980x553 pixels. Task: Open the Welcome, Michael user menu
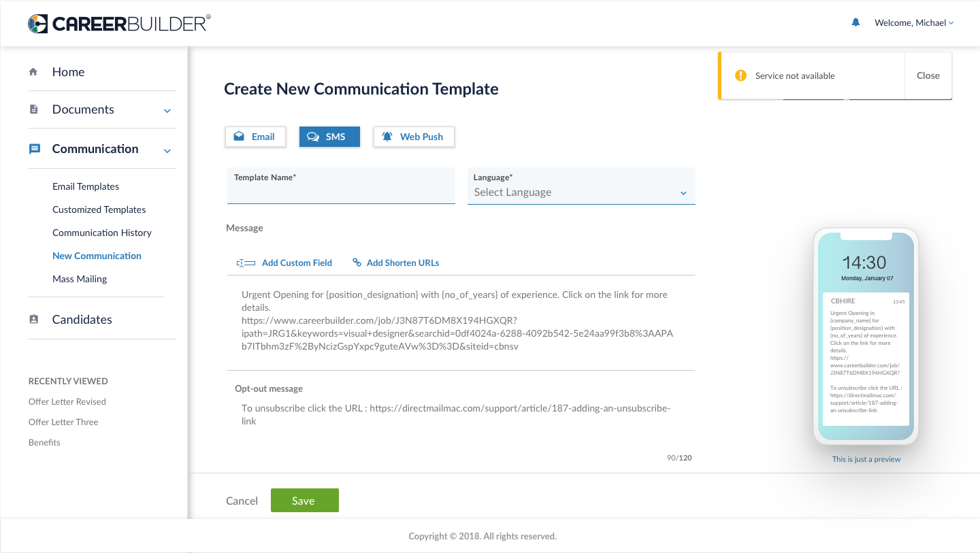click(x=913, y=23)
